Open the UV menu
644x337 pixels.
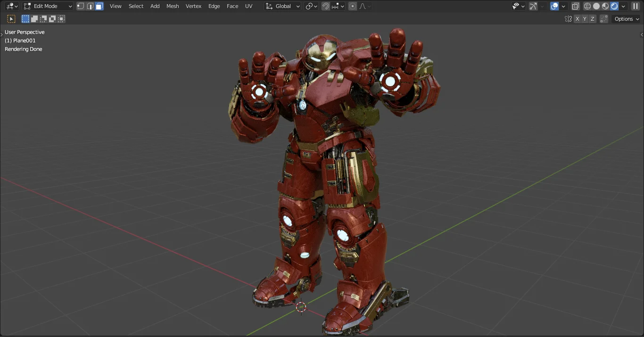[248, 6]
